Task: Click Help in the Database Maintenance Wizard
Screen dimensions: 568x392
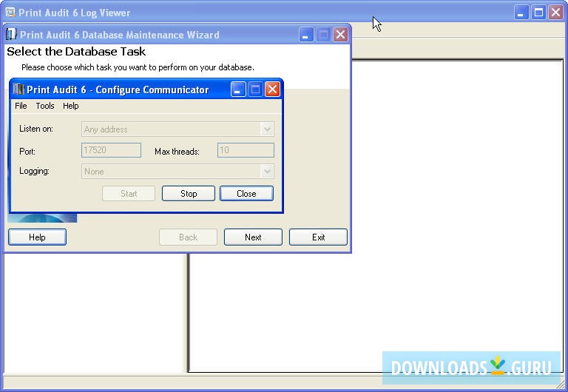Action: pyautogui.click(x=37, y=237)
